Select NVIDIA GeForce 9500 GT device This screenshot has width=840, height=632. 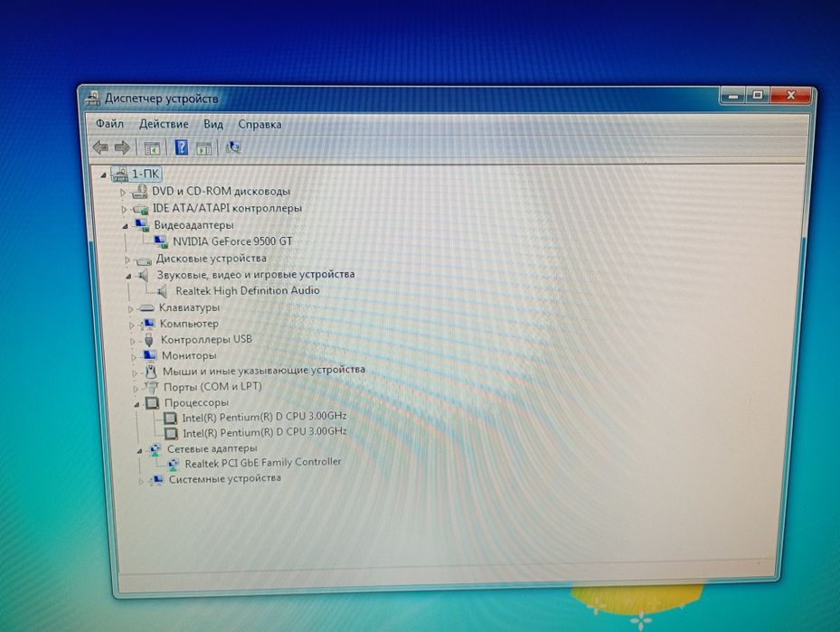click(232, 241)
